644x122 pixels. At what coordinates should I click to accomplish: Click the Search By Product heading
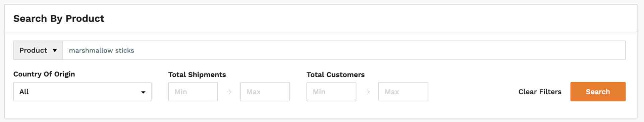tap(59, 18)
